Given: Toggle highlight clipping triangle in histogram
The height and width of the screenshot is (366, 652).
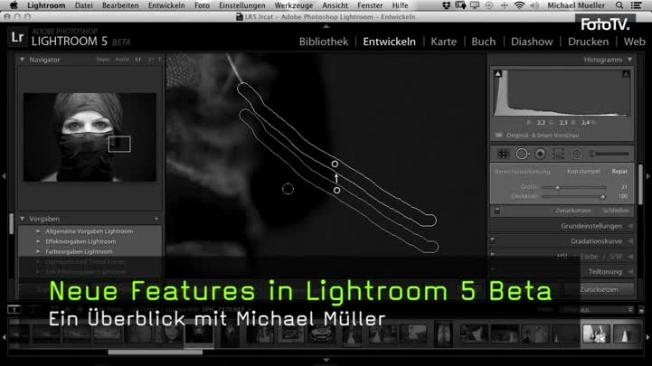Looking at the screenshot, I should coord(626,74).
